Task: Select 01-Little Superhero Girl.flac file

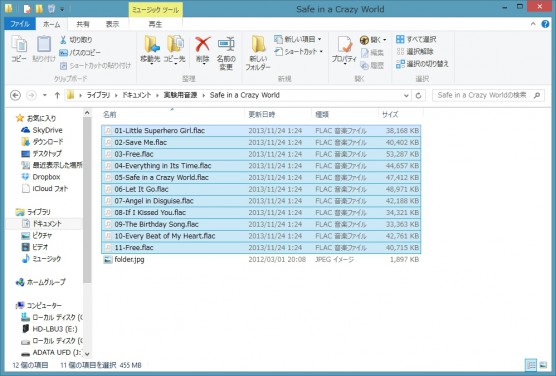Action: coord(261,131)
